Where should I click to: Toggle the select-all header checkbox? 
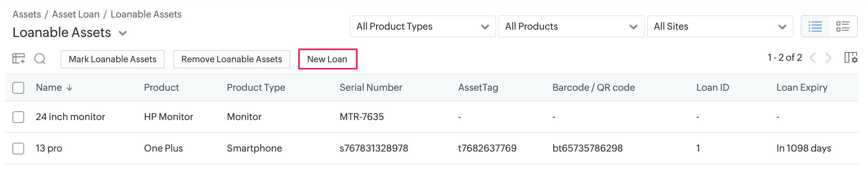click(x=18, y=88)
